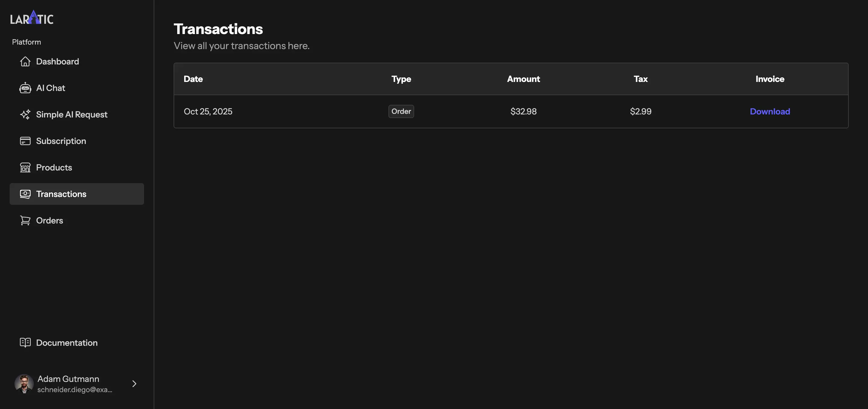Select the Orders shopping cart icon
The width and height of the screenshot is (868, 409).
point(25,220)
